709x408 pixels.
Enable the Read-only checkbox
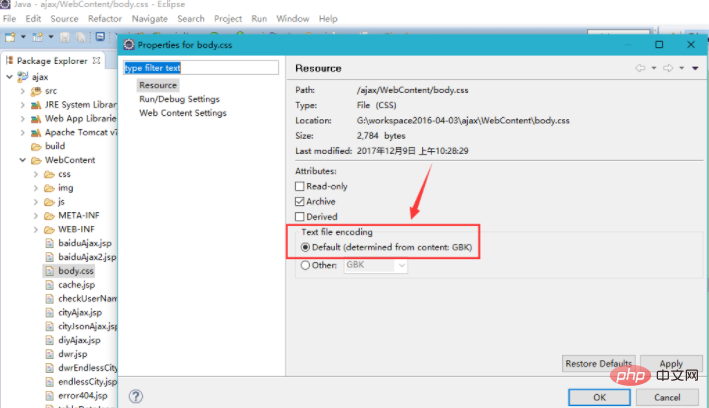(x=299, y=186)
